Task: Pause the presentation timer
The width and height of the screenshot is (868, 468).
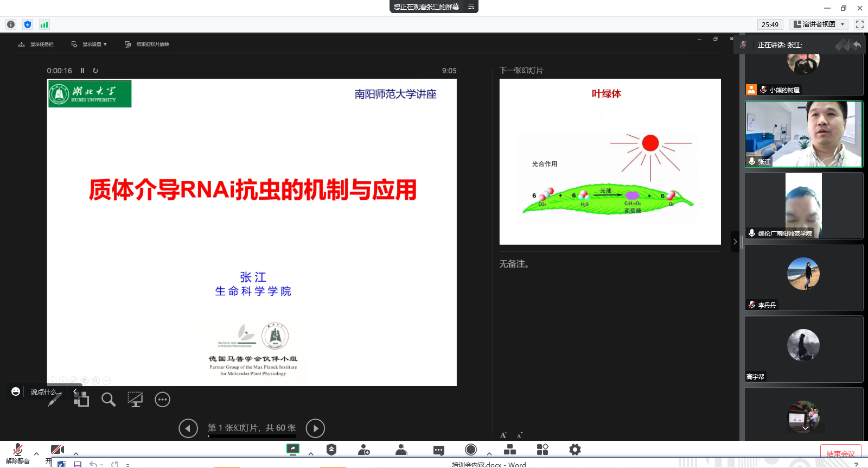Action: coord(82,71)
